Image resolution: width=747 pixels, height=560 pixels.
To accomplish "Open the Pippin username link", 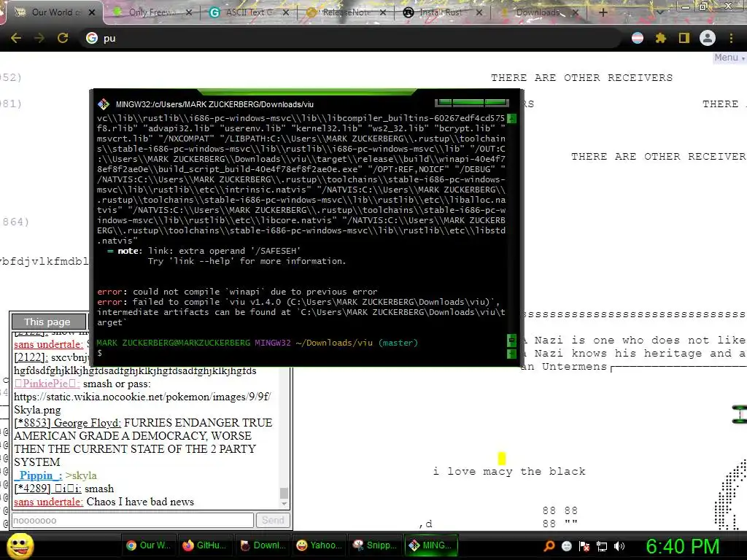I will click(38, 475).
